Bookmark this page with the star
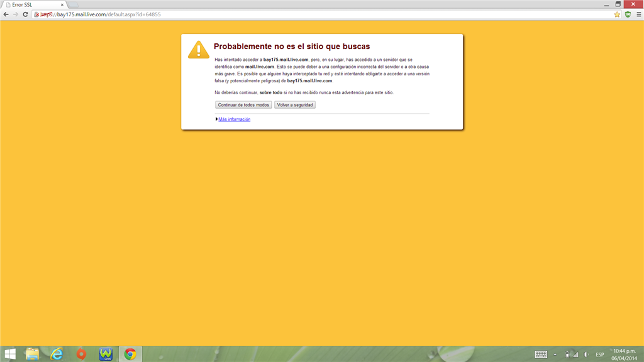This screenshot has height=362, width=644. (x=617, y=14)
